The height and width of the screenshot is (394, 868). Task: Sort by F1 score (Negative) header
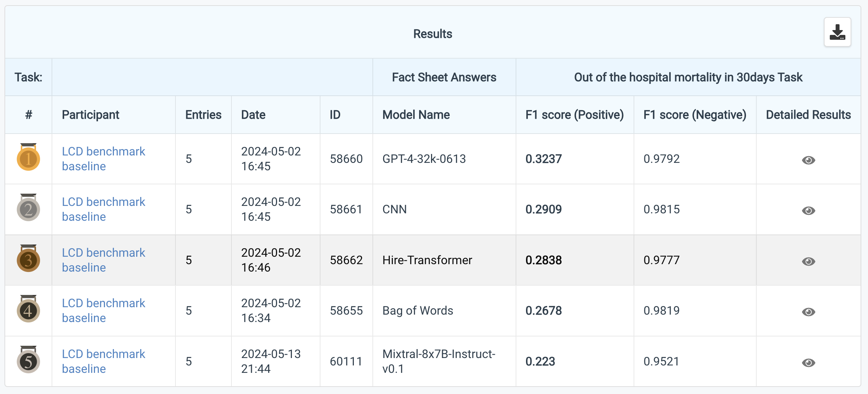tap(694, 115)
